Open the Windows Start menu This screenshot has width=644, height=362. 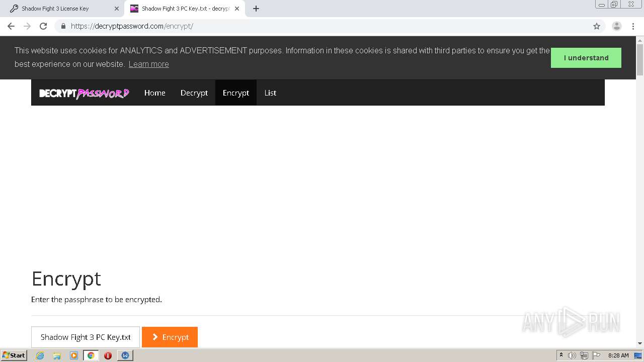click(14, 355)
